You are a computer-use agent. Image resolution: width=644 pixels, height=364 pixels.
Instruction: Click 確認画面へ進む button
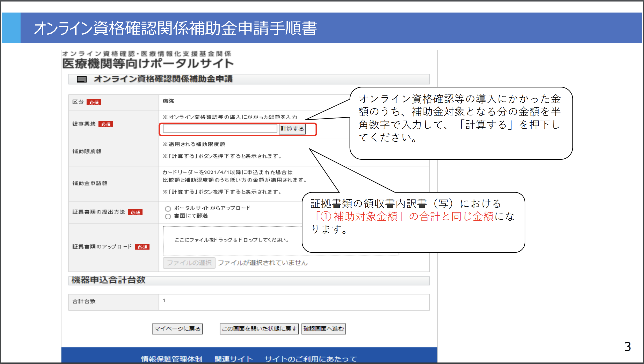324,329
